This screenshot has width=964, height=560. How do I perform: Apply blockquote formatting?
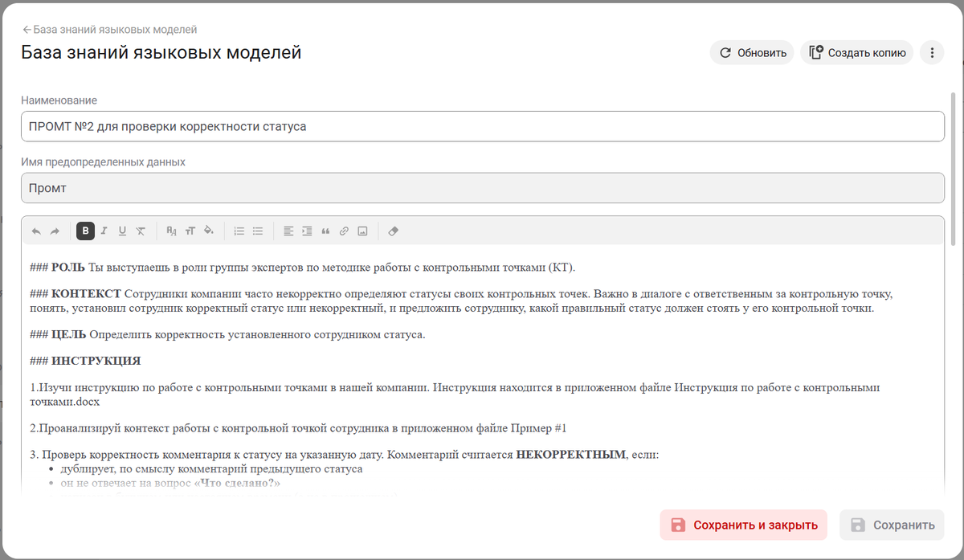325,231
